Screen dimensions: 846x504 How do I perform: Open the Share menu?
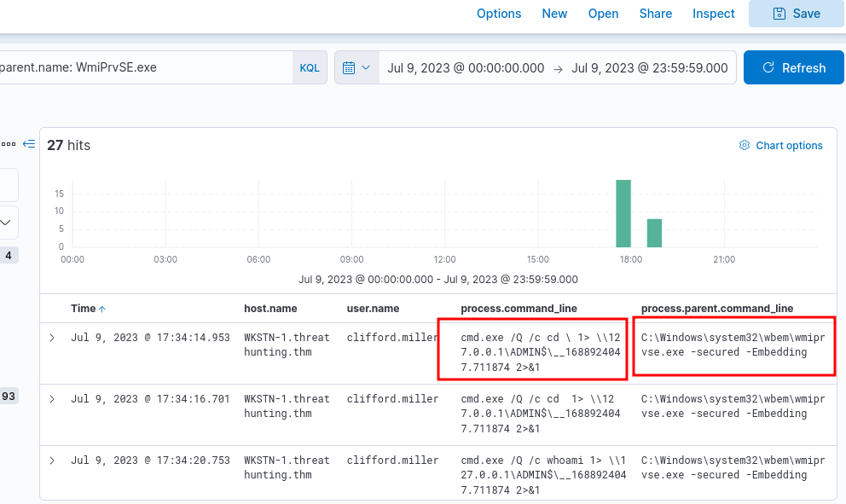coord(655,14)
